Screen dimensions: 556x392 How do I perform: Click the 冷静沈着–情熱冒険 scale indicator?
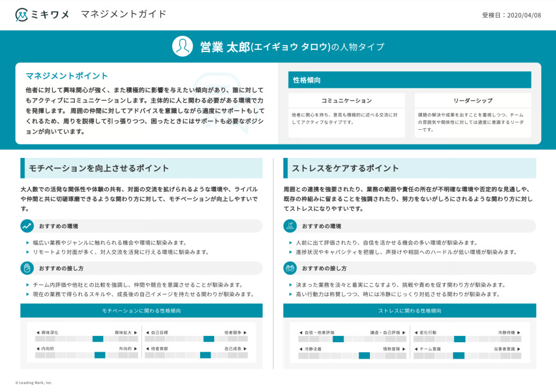[x=363, y=356]
